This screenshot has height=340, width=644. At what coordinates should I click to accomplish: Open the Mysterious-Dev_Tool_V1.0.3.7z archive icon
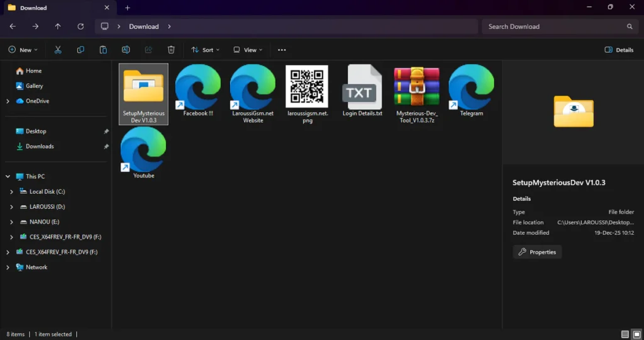tap(416, 86)
